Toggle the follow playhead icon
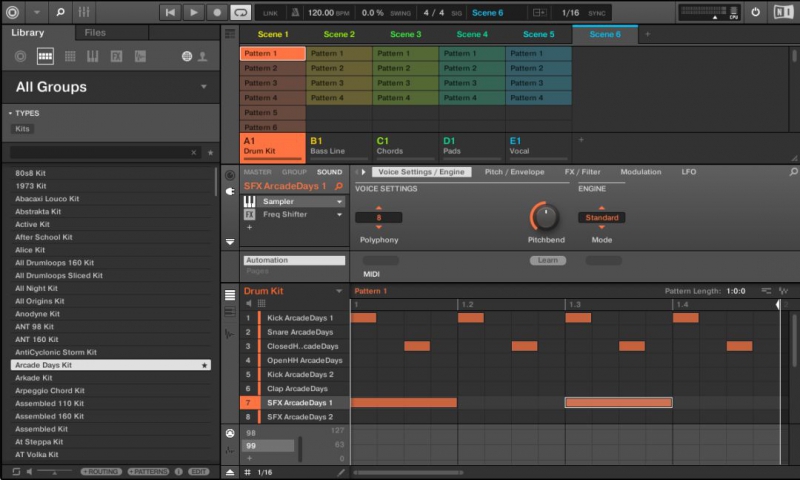This screenshot has height=480, width=800. (x=539, y=13)
